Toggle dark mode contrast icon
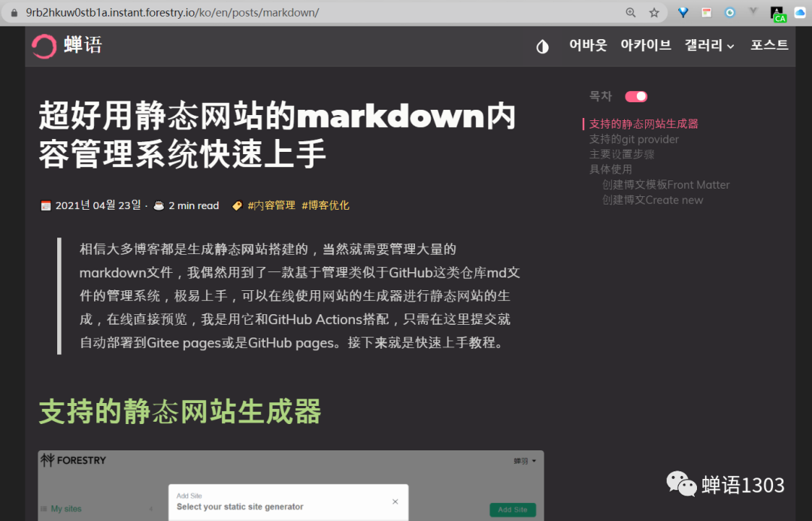The width and height of the screenshot is (812, 521). click(x=542, y=47)
